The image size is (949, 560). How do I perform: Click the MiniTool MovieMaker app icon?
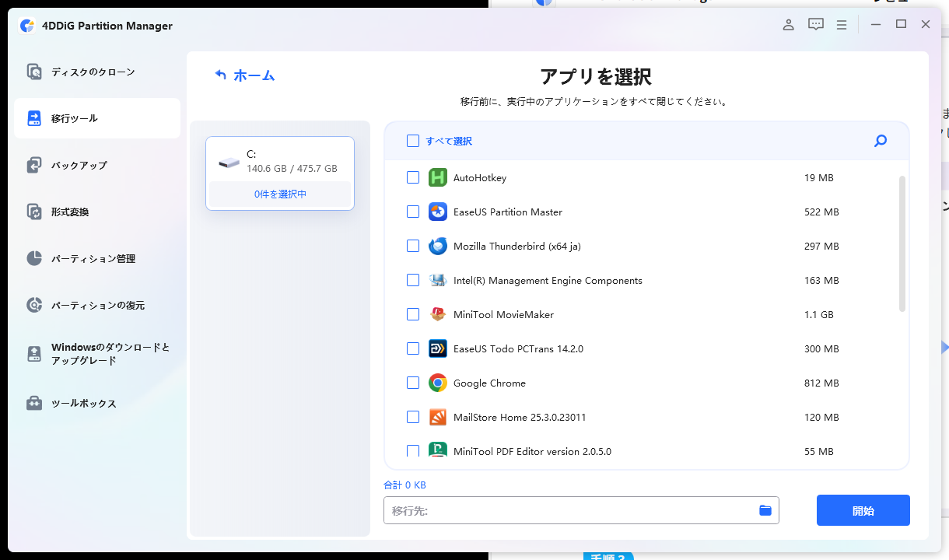[x=437, y=314]
